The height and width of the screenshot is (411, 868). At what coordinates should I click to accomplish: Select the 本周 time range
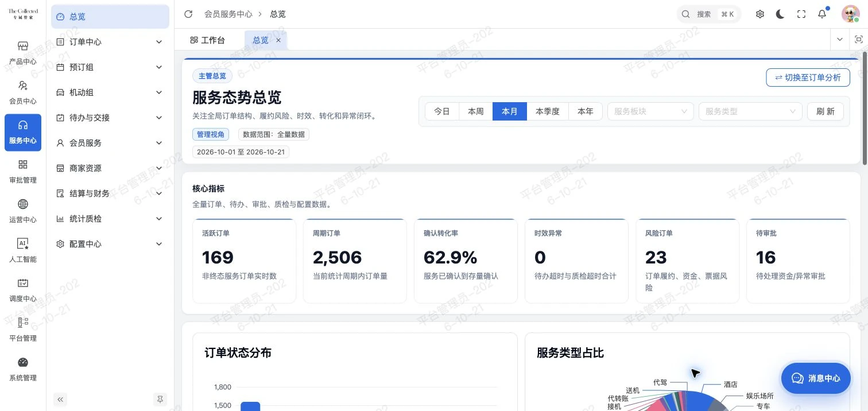click(x=476, y=111)
